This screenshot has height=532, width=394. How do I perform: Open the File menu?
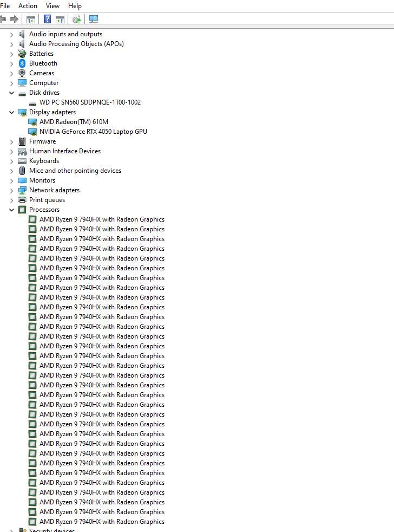pos(5,6)
